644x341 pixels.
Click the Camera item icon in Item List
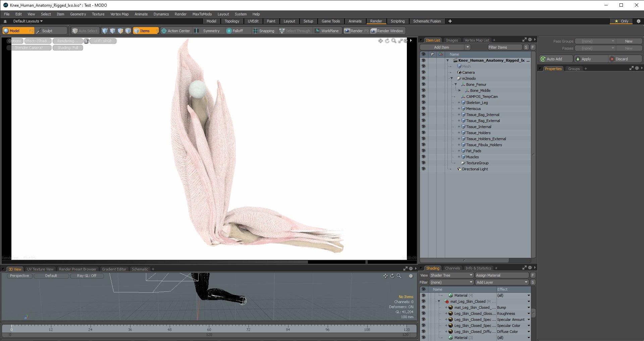(460, 72)
